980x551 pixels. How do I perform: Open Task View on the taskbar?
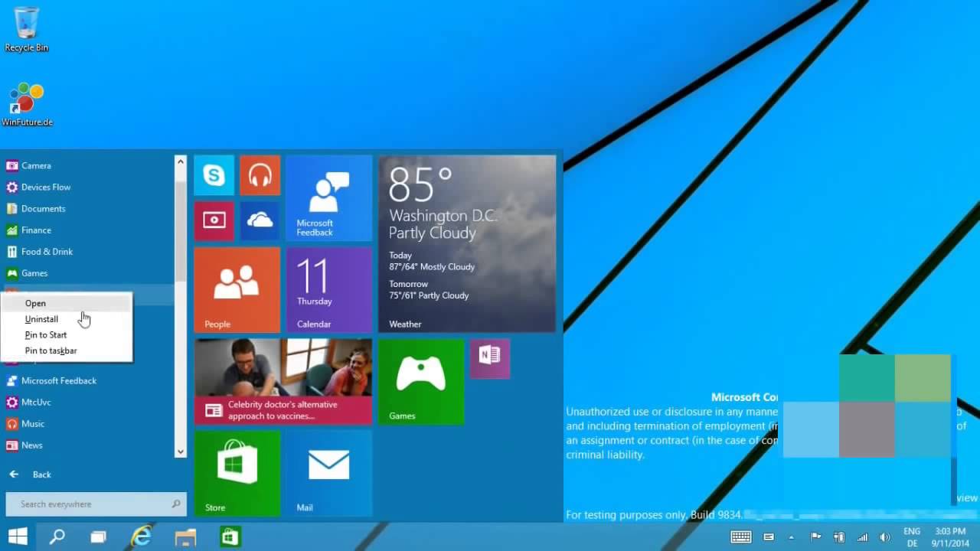98,536
